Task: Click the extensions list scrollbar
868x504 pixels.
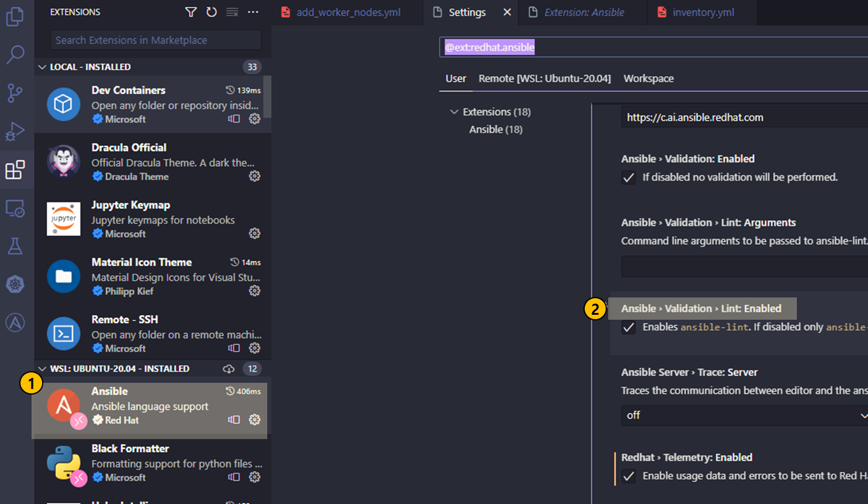Action: (267, 96)
